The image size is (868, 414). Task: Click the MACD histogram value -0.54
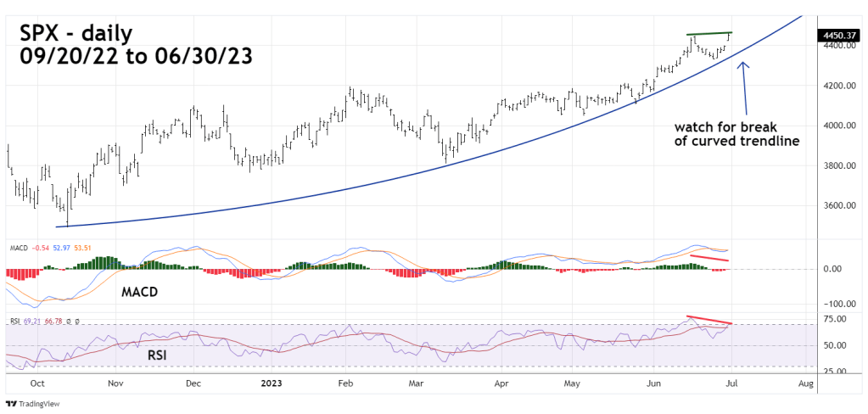point(39,248)
